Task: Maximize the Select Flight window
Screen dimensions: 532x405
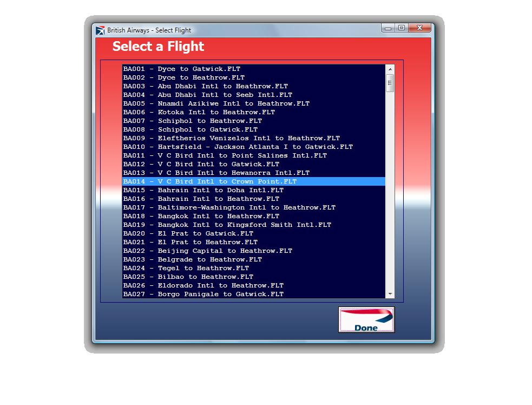Action: 402,28
